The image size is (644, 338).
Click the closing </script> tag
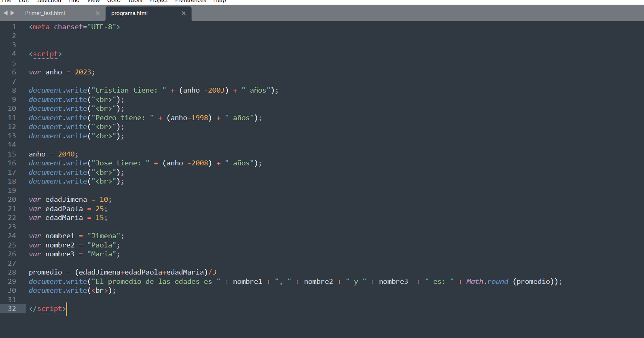[47, 309]
